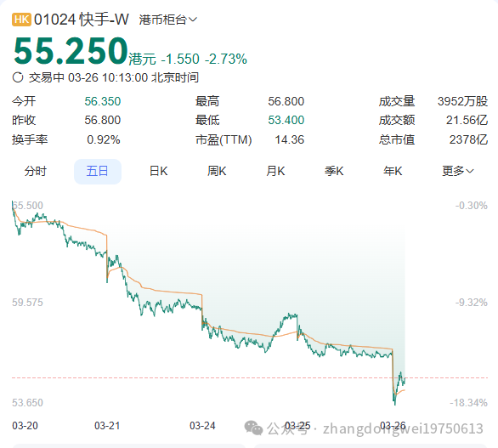498x448 pixels.
Task: Click the 成交额 value 21.56亿
Action: pyautogui.click(x=467, y=120)
